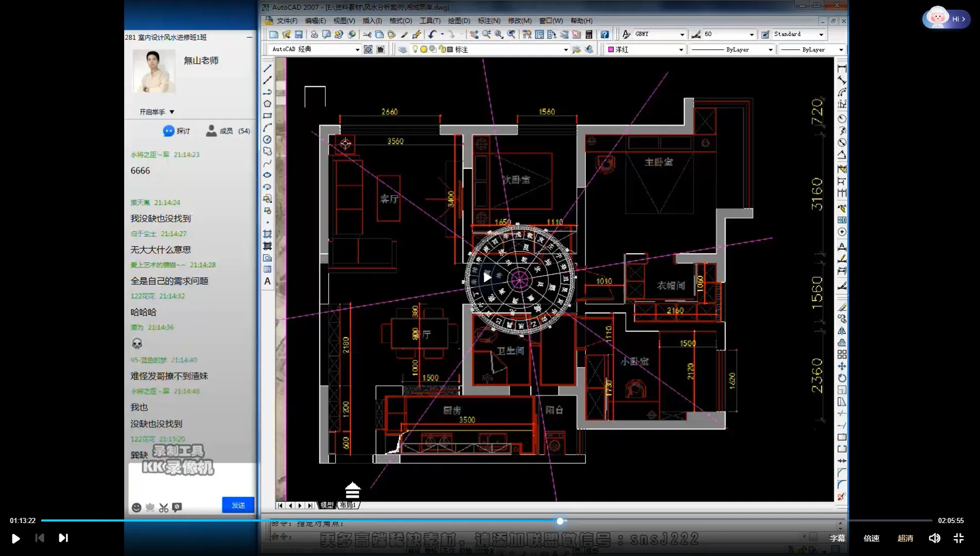Expand the 开启举手 dropdown arrow

click(x=172, y=112)
